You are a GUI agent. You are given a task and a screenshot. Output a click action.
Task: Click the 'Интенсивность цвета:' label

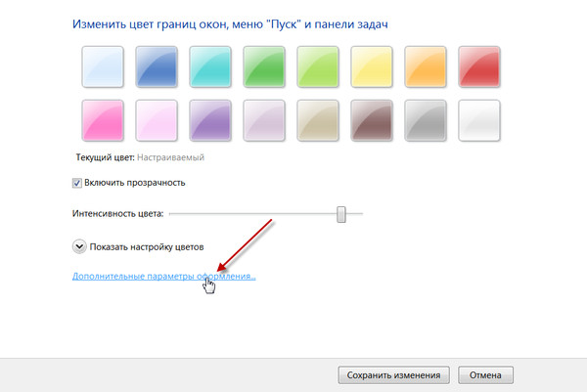[x=118, y=213]
